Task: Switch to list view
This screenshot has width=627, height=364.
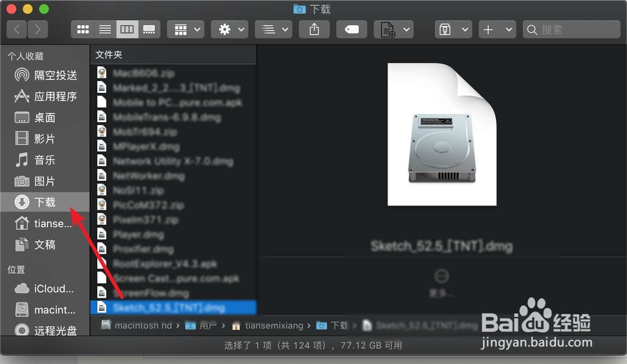Action: pyautogui.click(x=105, y=29)
